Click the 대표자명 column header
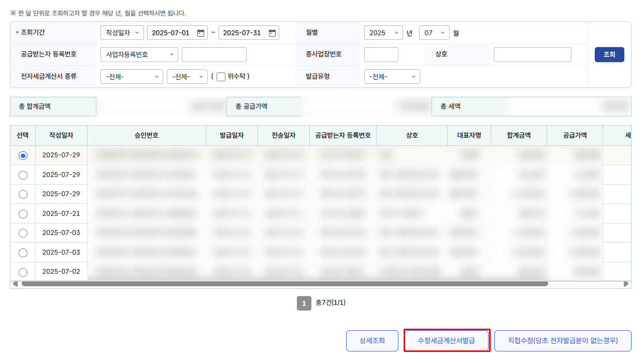Screen dimensions: 644x353 coord(469,136)
